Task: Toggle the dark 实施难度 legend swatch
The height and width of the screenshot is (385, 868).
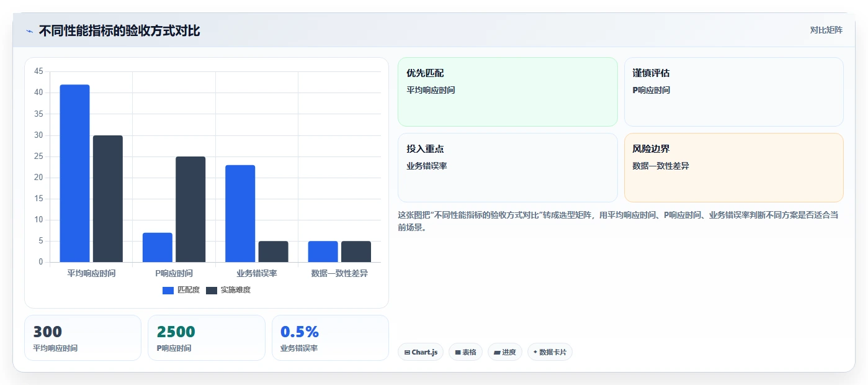Action: tap(212, 290)
